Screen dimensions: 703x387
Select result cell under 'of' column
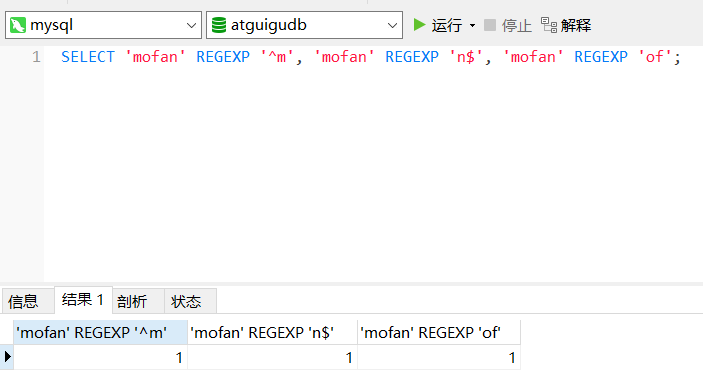pyautogui.click(x=439, y=357)
